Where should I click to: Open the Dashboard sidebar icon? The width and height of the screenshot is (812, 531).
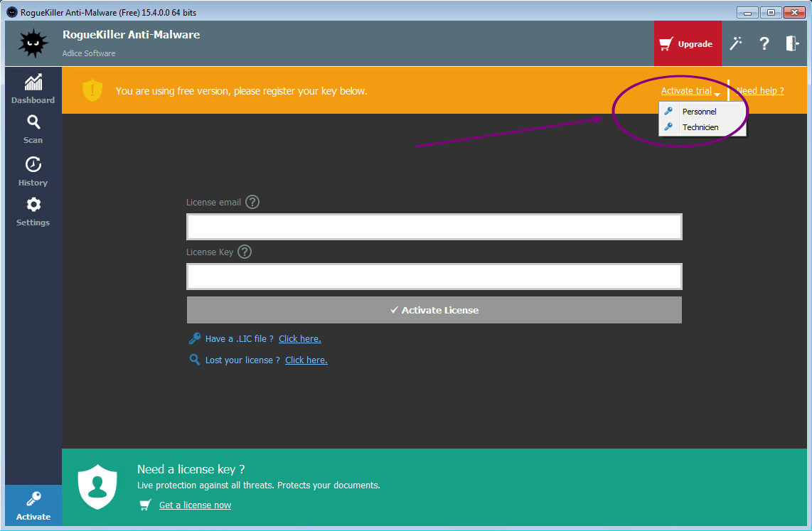tap(33, 88)
